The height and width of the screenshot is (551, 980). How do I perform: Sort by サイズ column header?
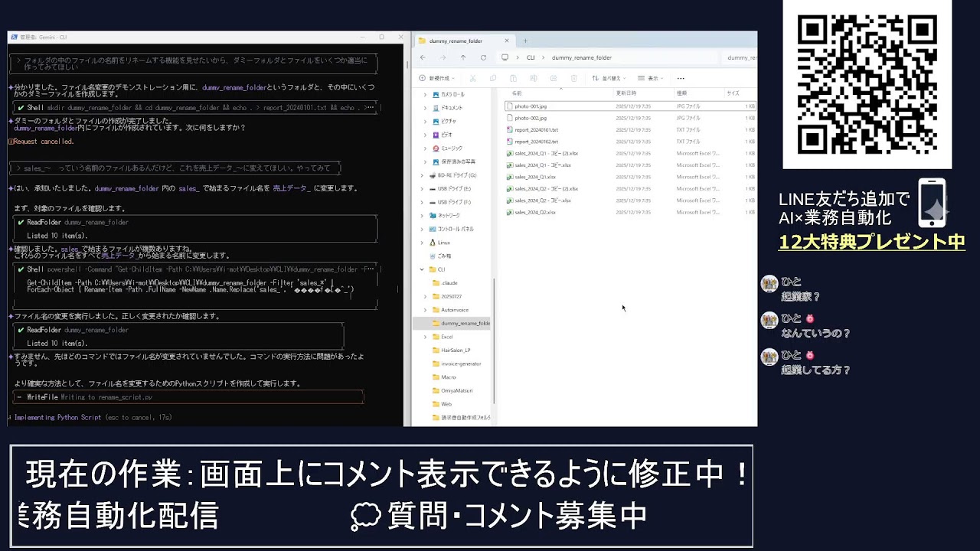[733, 93]
